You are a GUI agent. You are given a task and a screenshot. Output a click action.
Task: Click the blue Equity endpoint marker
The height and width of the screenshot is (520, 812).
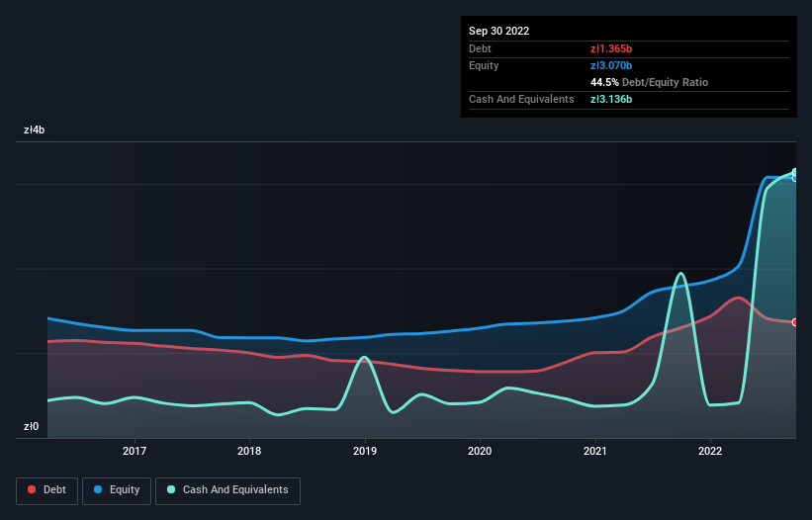pos(795,178)
